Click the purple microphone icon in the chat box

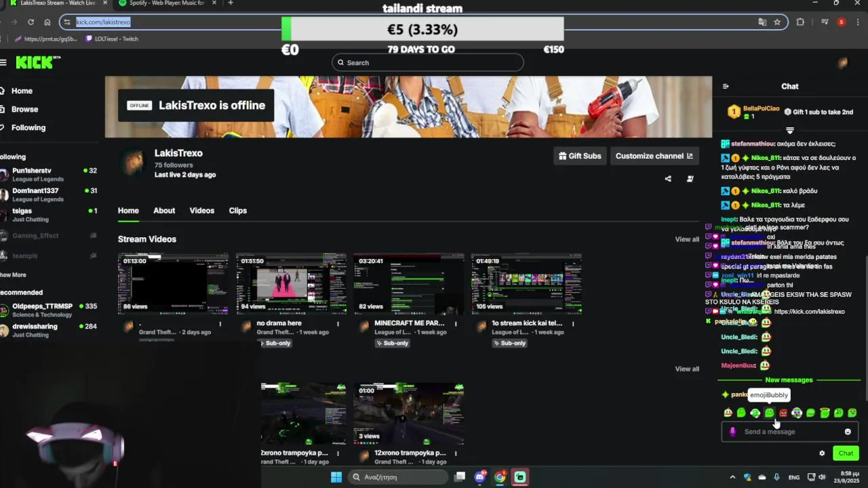point(732,432)
